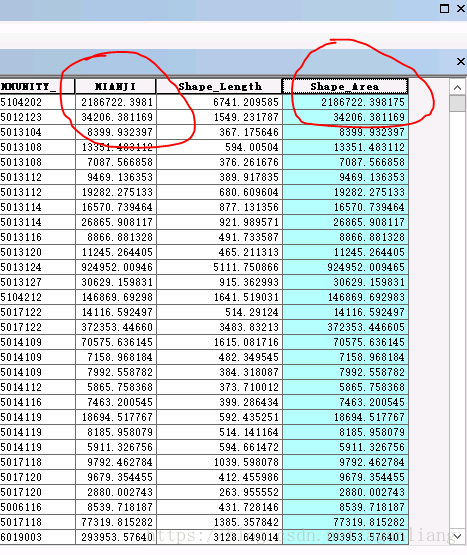Click the cell 293953.57640 in MIANJI
This screenshot has width=467, height=555.
point(115,537)
